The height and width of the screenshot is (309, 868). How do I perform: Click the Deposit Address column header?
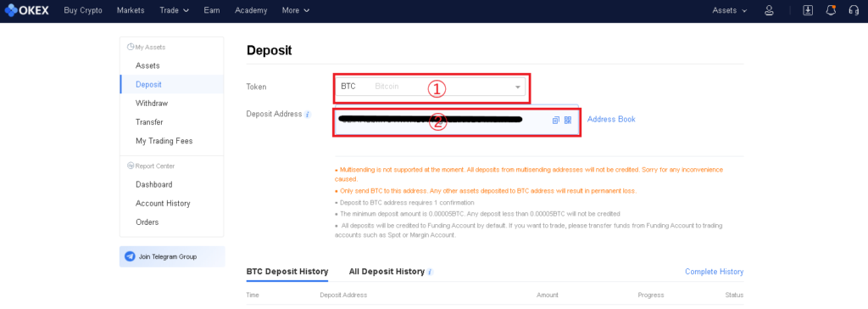pos(343,295)
